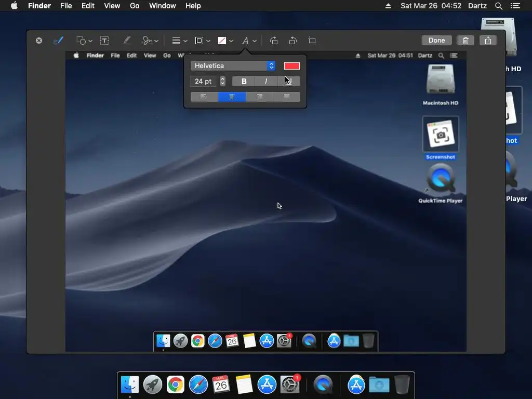532x399 pixels.
Task: Open Finder from the bottom Dock
Action: [x=130, y=384]
